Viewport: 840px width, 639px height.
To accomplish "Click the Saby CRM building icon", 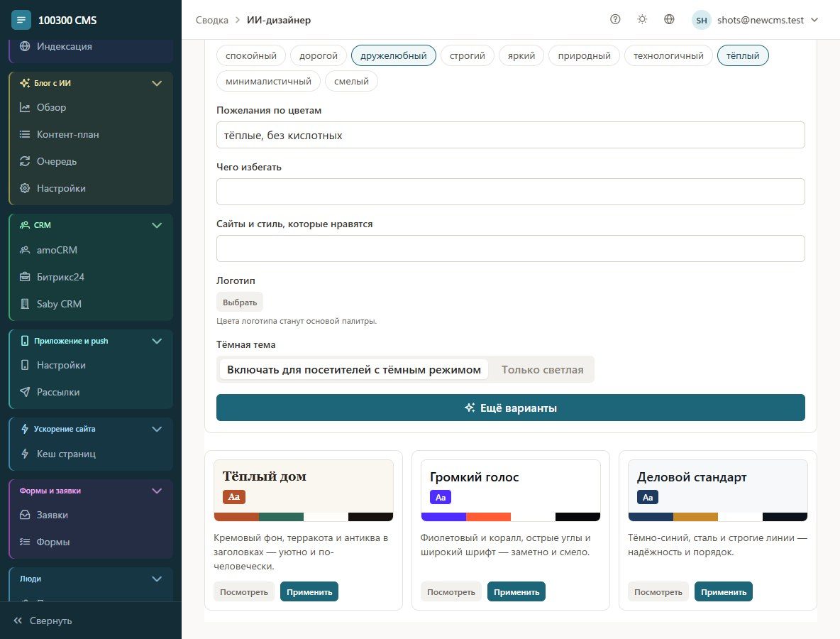I will 25,304.
